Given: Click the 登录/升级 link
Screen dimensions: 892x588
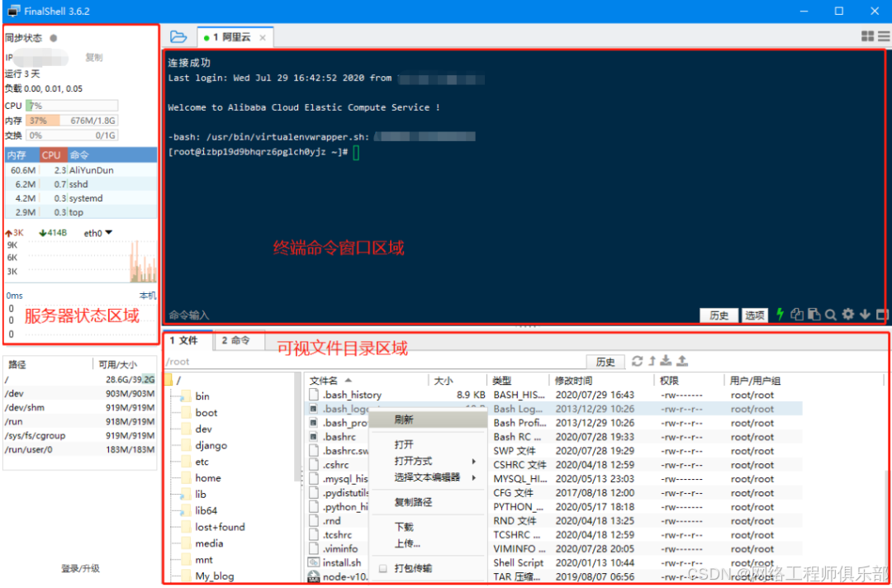Looking at the screenshot, I should click(x=80, y=568).
